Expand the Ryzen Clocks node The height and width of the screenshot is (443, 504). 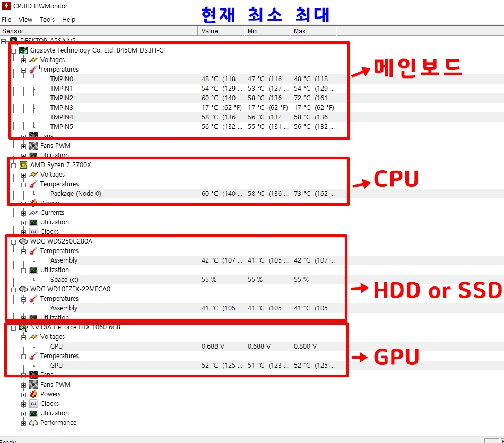[23, 232]
